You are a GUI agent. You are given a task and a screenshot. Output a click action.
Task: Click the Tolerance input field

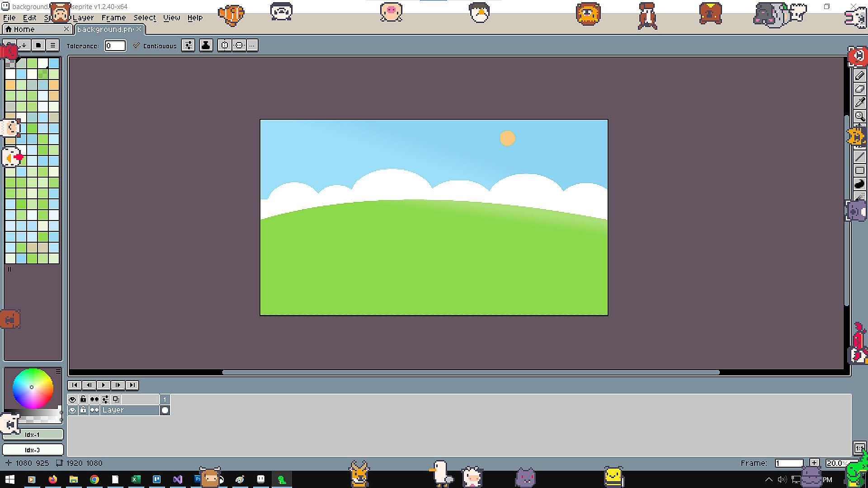[115, 46]
